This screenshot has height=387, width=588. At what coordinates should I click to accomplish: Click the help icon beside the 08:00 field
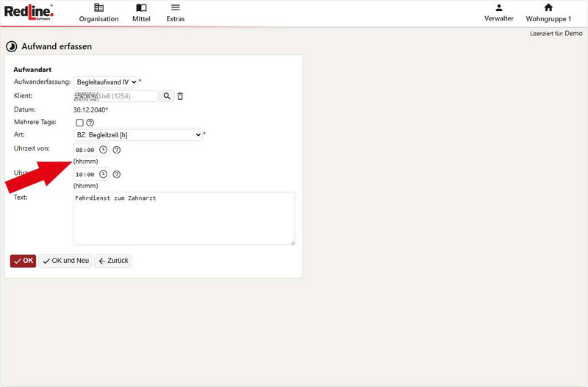[116, 150]
